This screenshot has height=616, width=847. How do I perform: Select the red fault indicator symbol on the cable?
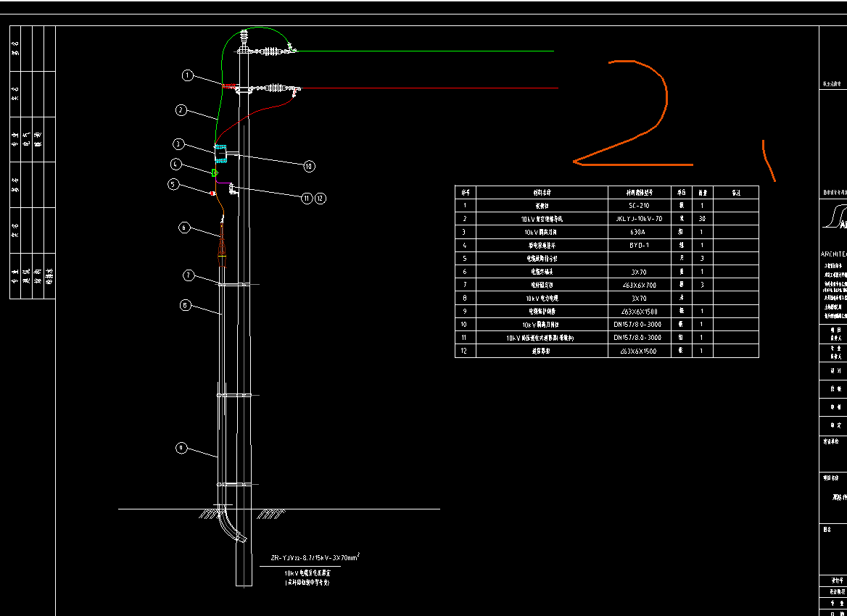tap(212, 193)
